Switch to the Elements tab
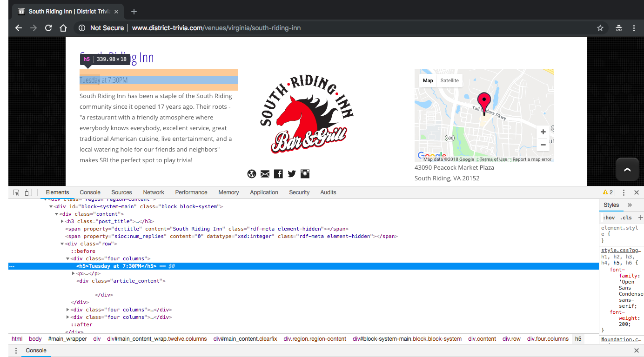Image resolution: width=644 pixels, height=357 pixels. [x=57, y=192]
